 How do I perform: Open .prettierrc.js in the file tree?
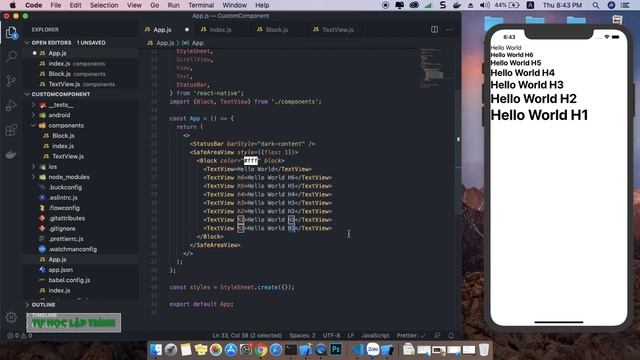pyautogui.click(x=66, y=239)
